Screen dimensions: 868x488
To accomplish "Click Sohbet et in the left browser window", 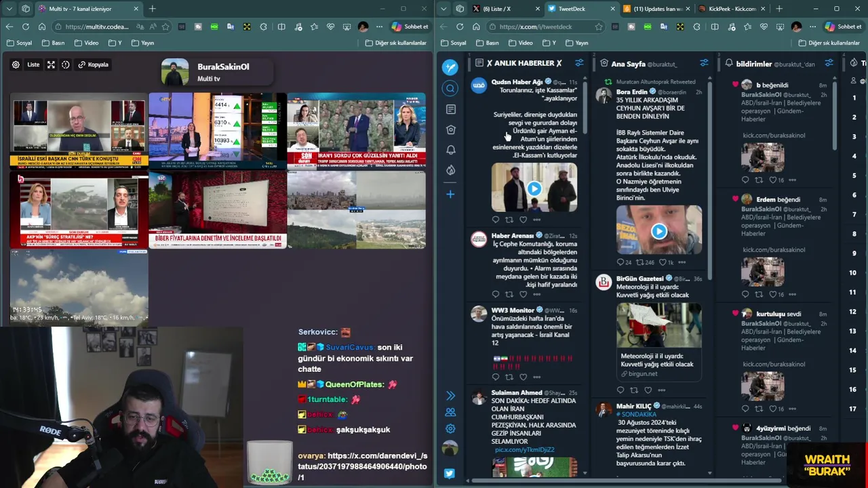I will click(409, 26).
